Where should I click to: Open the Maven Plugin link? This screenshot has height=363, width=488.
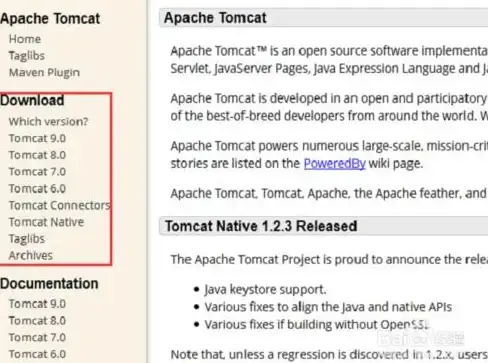point(44,72)
